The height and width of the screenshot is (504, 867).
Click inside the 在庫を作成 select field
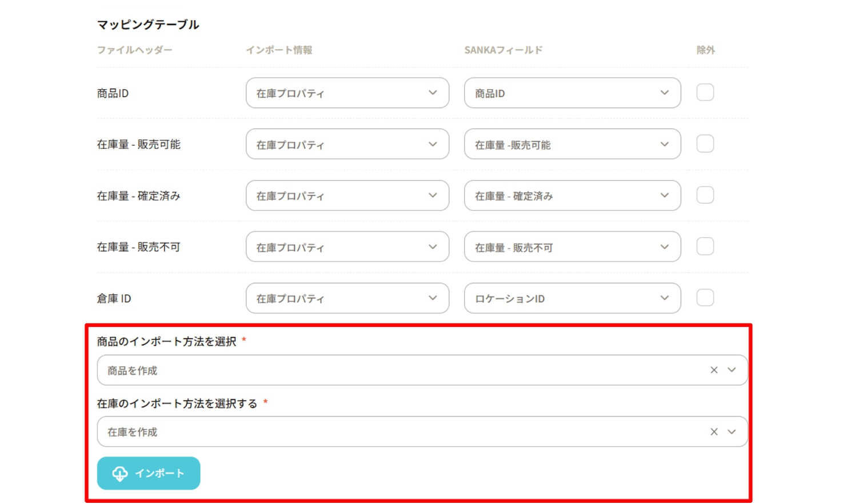pos(400,432)
